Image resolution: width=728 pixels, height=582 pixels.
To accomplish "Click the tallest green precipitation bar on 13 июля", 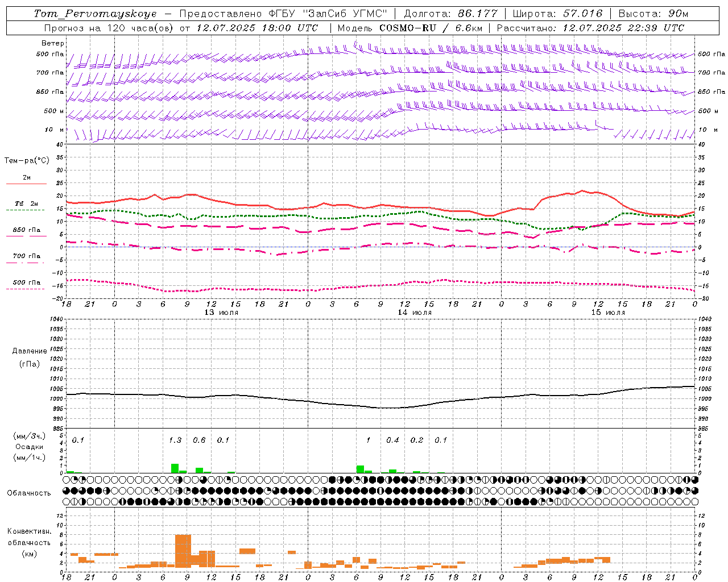I will tap(175, 468).
